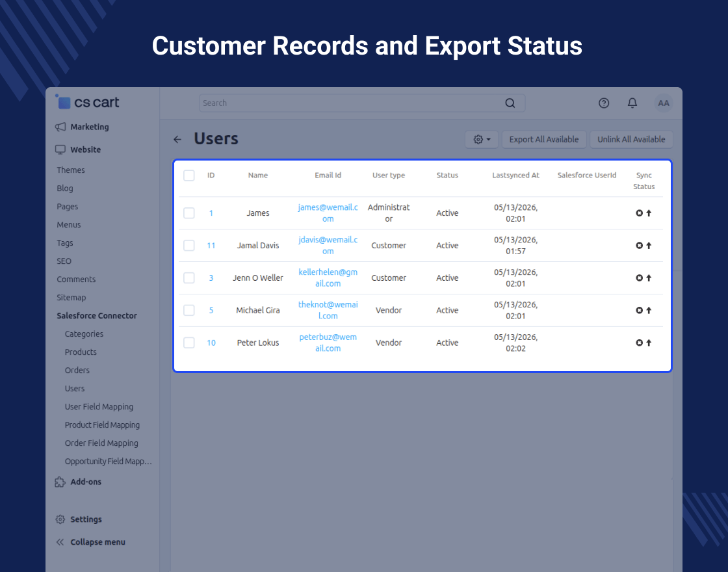Open User Field Mapping
The height and width of the screenshot is (572, 728).
coord(99,407)
